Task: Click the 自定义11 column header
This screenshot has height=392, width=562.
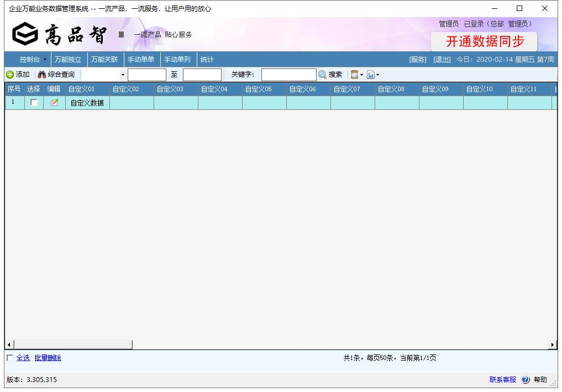Action: tap(529, 89)
